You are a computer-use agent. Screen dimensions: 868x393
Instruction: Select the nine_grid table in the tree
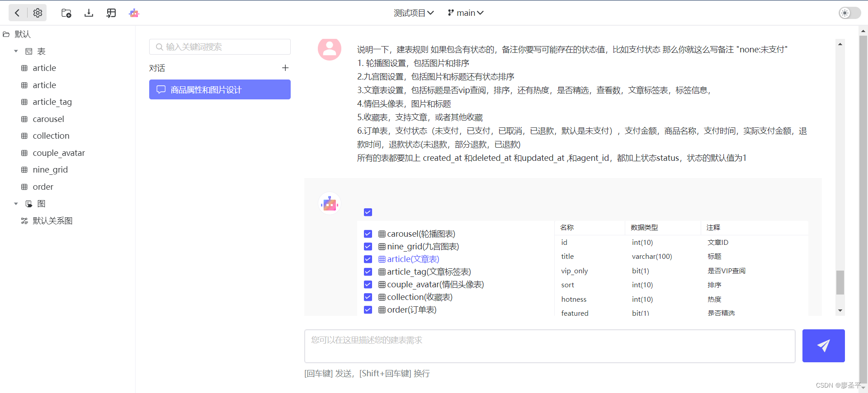tap(50, 170)
